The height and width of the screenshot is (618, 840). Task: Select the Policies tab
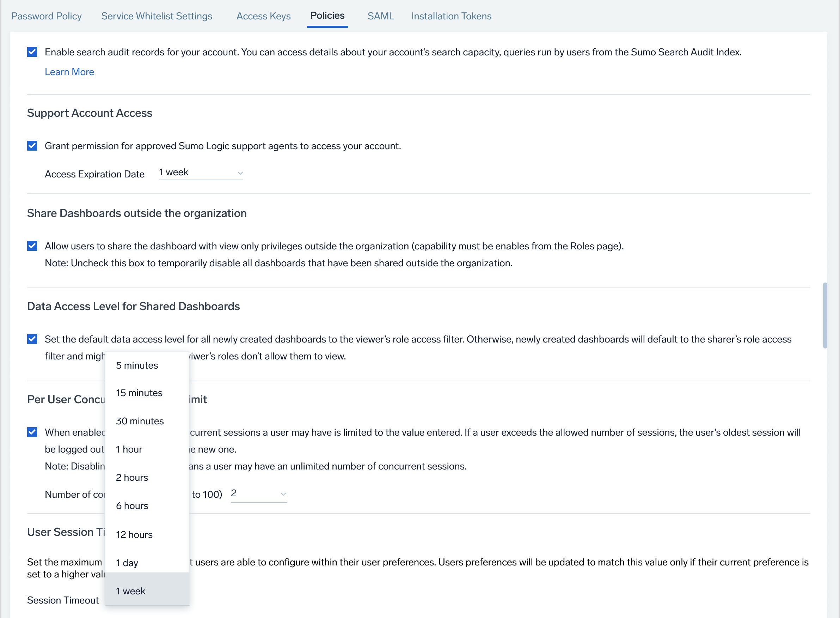327,16
